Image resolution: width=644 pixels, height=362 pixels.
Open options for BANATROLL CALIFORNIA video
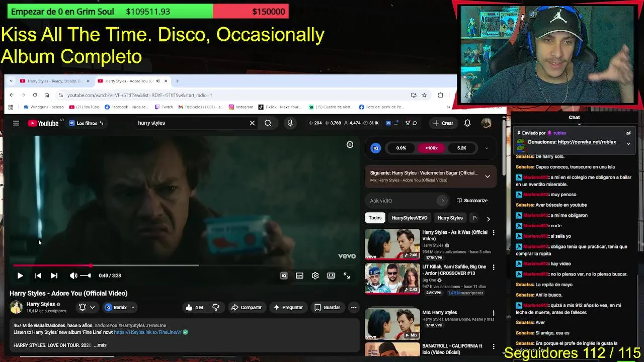[x=494, y=346]
